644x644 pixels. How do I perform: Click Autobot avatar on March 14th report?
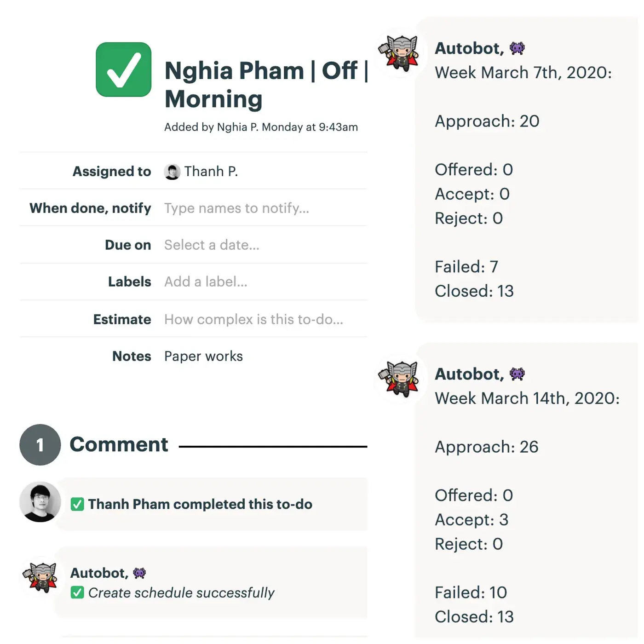tap(399, 379)
